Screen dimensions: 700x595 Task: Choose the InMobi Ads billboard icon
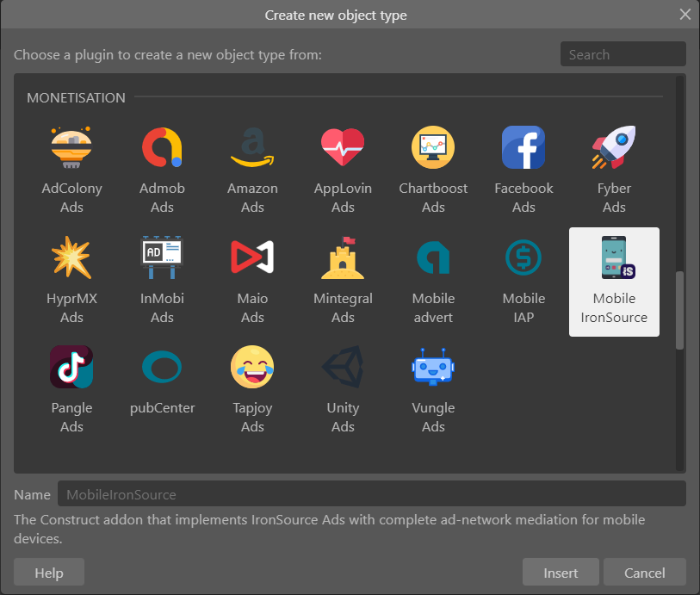162,257
